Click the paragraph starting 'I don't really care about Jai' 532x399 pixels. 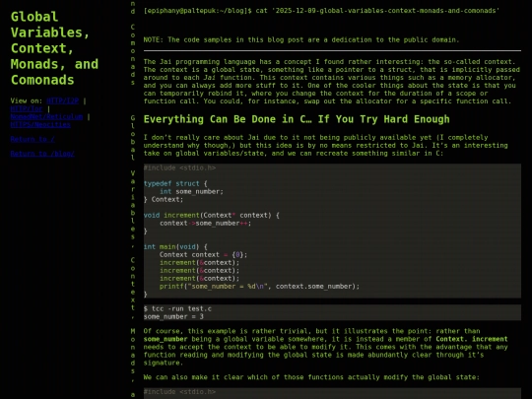coord(326,145)
